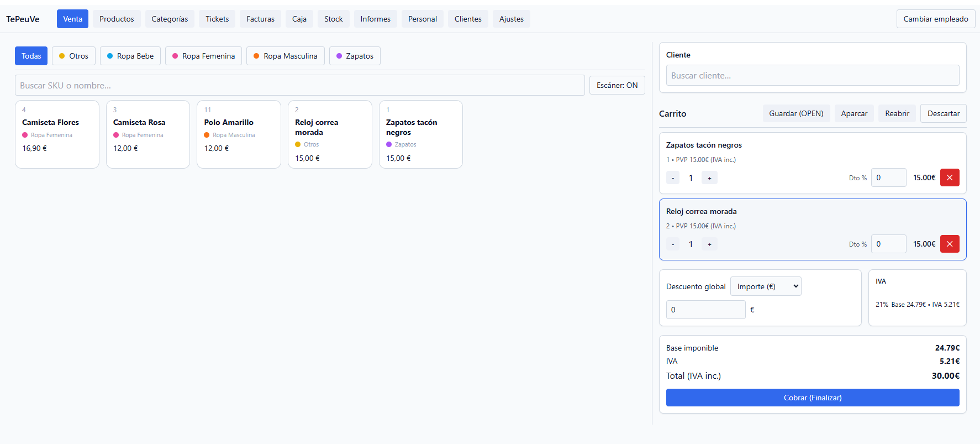980x444 pixels.
Task: Add Polo Amarillo product card to cart
Action: 239,134
